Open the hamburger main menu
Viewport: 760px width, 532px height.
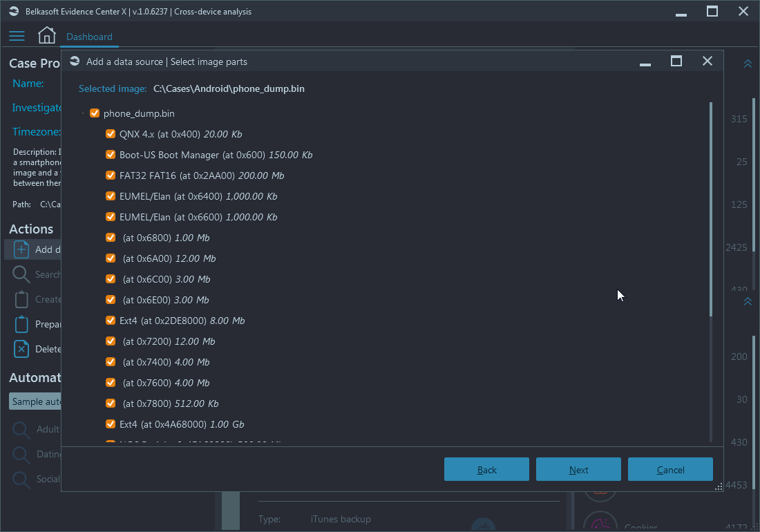pos(17,37)
